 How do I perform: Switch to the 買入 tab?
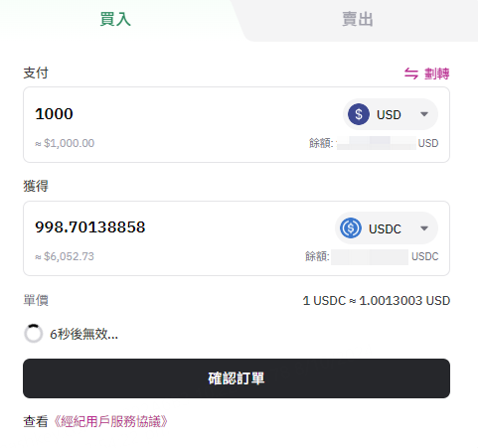pos(115,19)
